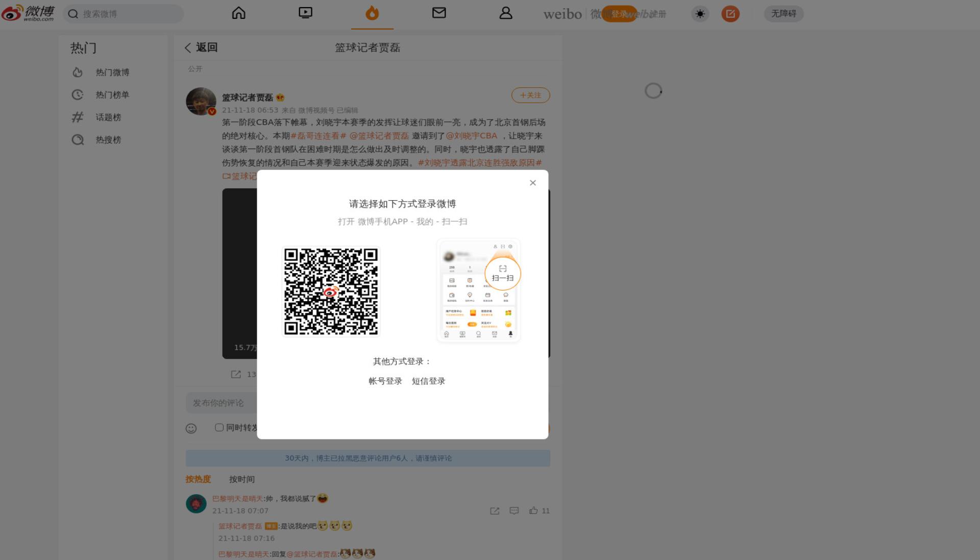
Task: Click the avatar of 篮球记者贾磊
Action: [201, 101]
